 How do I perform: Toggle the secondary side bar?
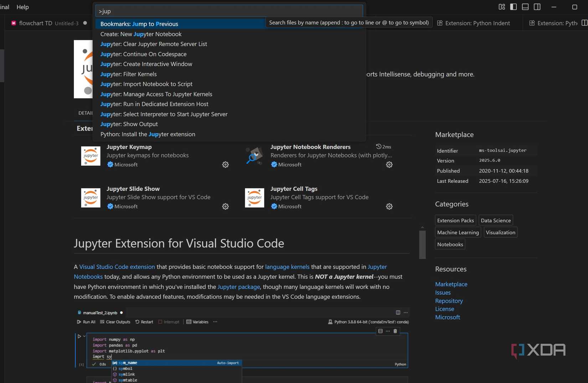pos(537,7)
